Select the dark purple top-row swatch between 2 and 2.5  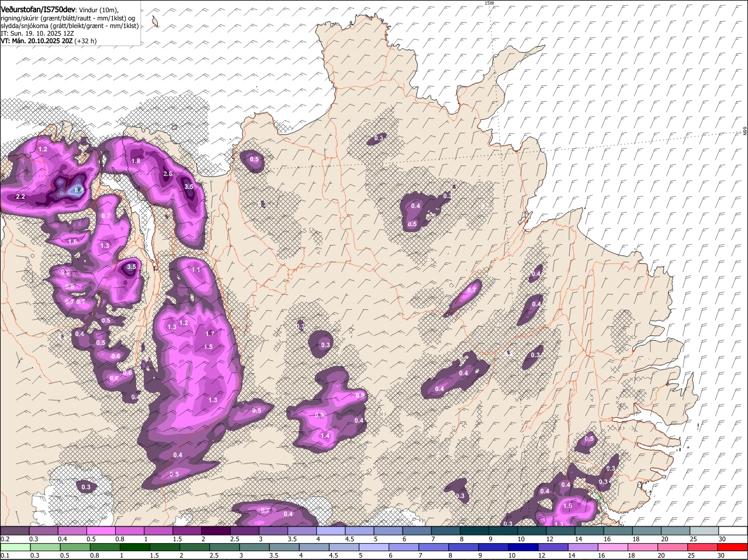pyautogui.click(x=216, y=530)
